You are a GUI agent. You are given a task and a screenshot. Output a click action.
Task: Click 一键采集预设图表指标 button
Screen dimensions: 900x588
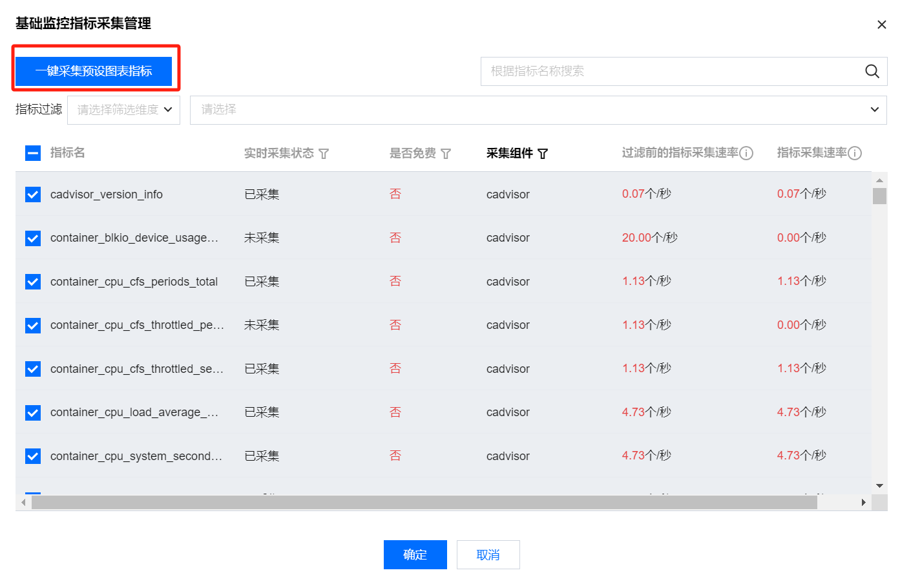coord(94,71)
